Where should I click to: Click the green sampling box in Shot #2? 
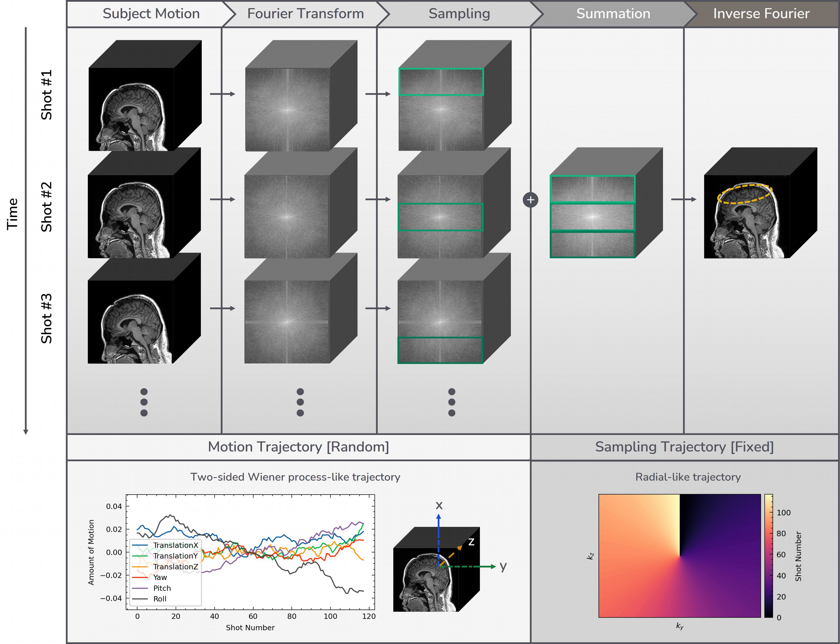[x=440, y=217]
